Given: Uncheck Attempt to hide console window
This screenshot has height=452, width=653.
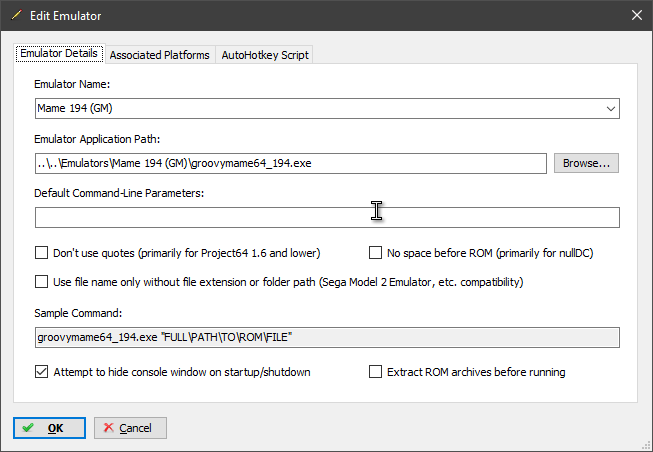Looking at the screenshot, I should [x=42, y=372].
